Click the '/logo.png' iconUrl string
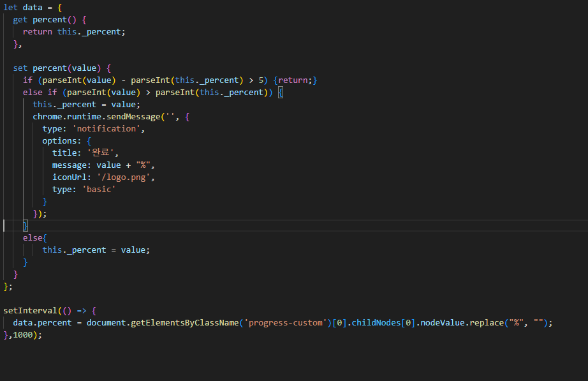 click(x=123, y=177)
